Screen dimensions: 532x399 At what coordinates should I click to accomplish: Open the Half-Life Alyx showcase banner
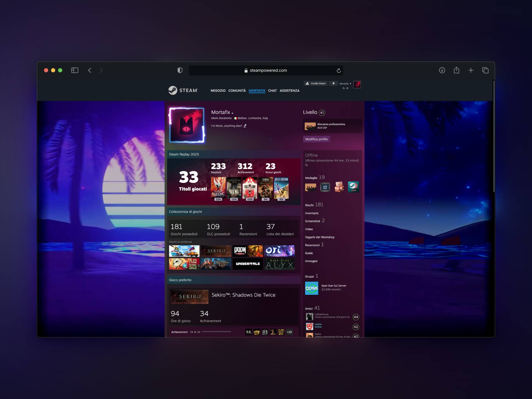coord(280,264)
